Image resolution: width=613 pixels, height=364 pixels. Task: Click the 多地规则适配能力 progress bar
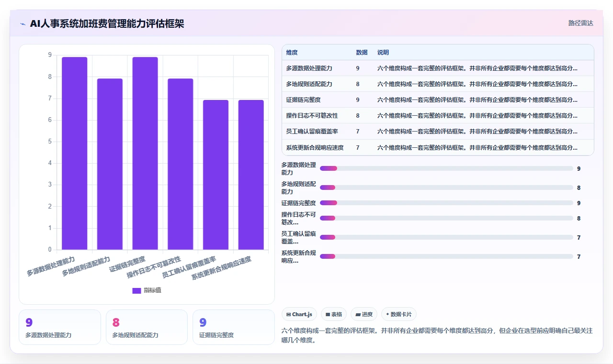[446, 188]
